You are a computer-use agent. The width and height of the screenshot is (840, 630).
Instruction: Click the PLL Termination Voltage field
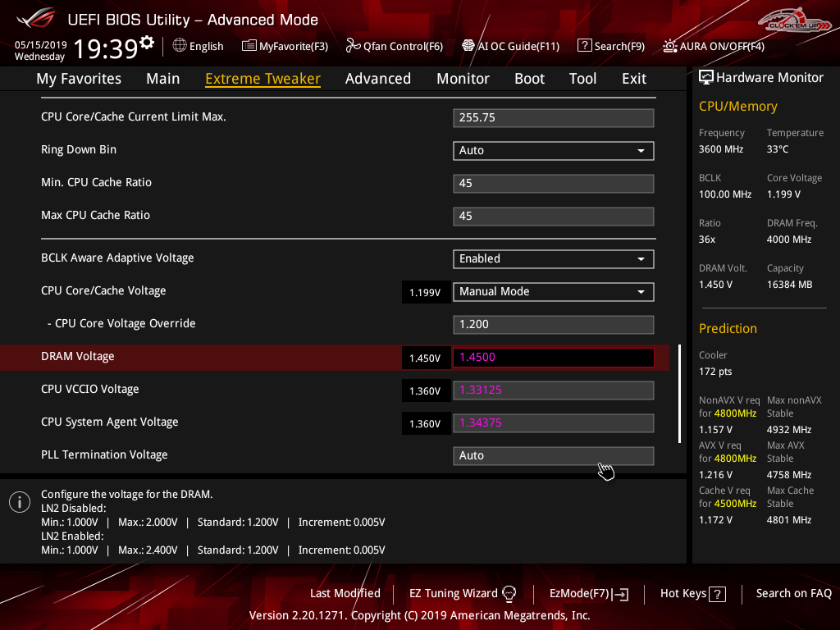pos(553,455)
